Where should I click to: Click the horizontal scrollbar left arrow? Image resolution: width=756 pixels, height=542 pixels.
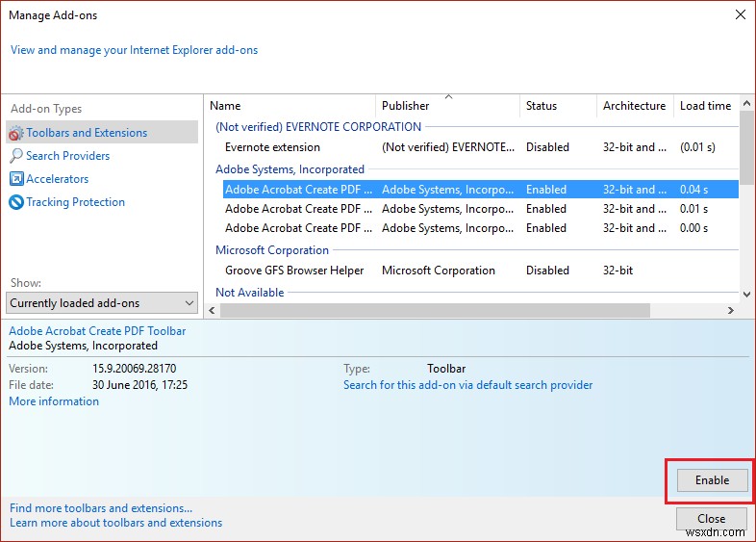pyautogui.click(x=213, y=310)
